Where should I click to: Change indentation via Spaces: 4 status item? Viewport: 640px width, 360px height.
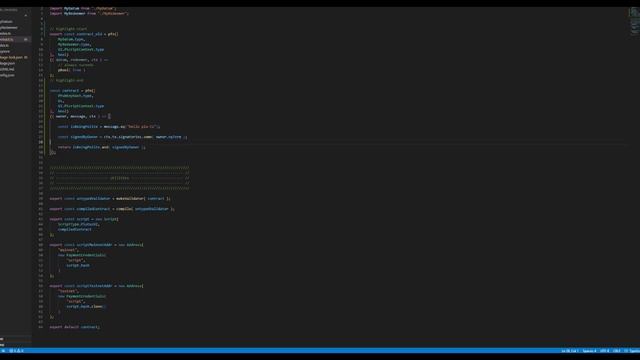(589, 351)
